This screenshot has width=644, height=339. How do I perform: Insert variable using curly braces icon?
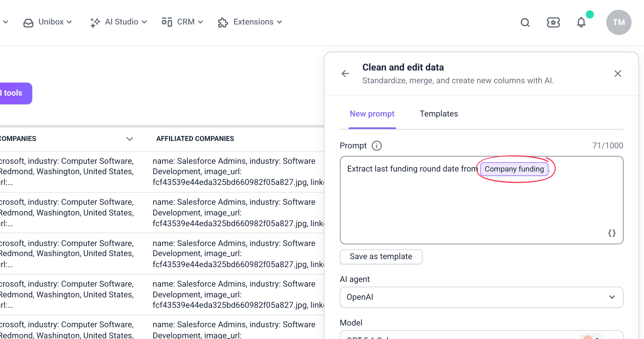[612, 233]
